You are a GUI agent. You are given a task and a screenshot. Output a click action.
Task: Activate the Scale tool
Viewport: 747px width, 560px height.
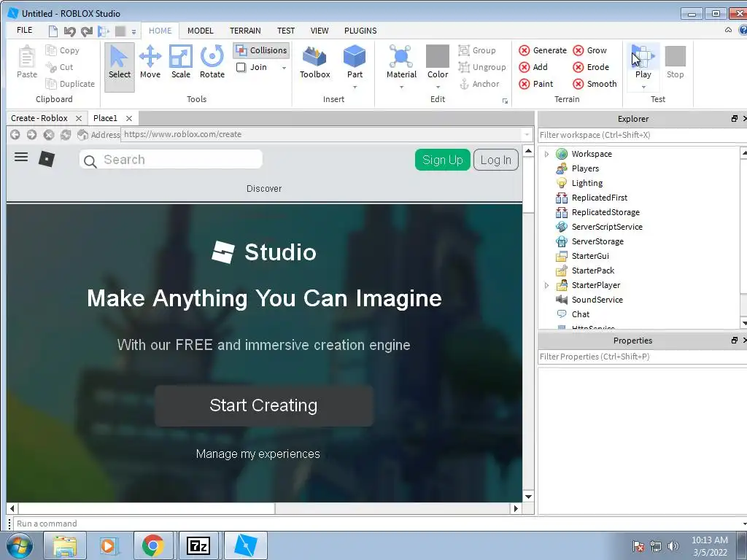point(181,62)
